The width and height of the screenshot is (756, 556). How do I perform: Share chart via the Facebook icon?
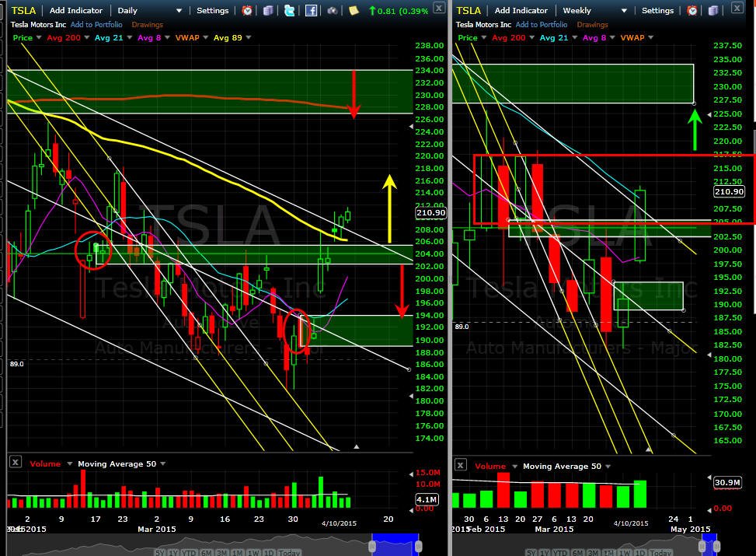[x=311, y=10]
